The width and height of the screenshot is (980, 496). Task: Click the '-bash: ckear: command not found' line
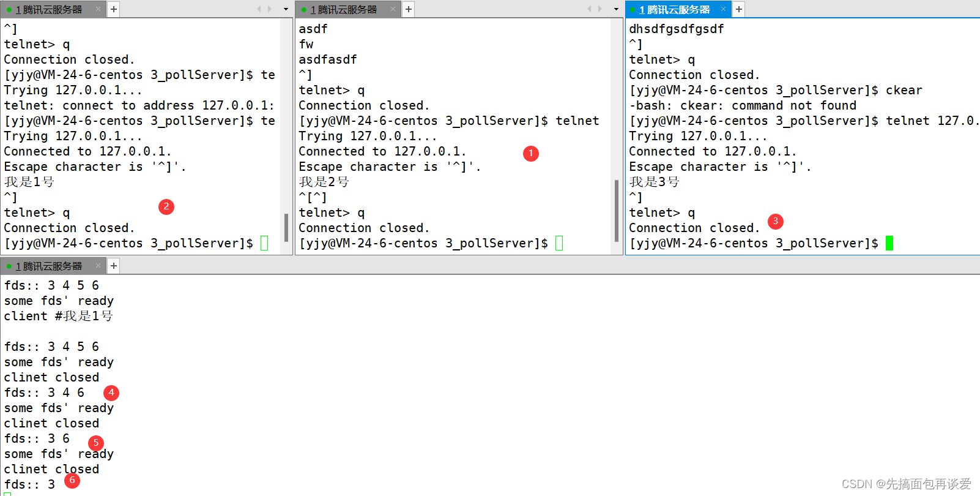(x=743, y=105)
